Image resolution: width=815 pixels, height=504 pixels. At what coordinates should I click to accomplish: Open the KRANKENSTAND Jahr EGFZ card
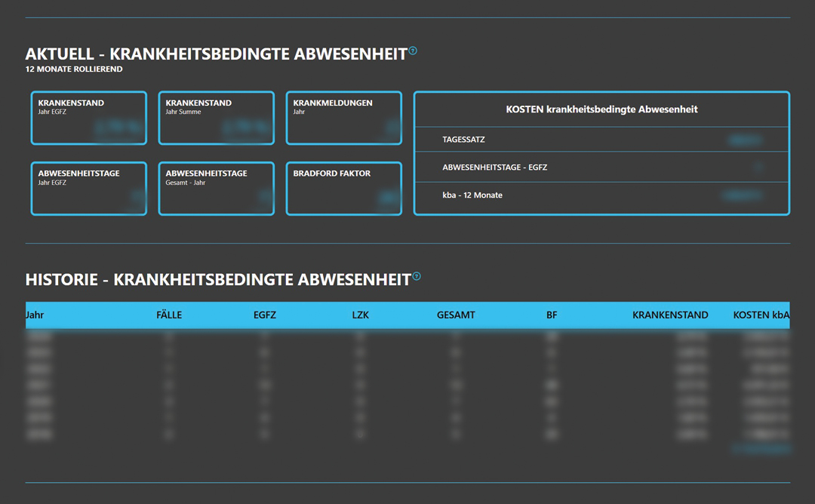coord(89,118)
